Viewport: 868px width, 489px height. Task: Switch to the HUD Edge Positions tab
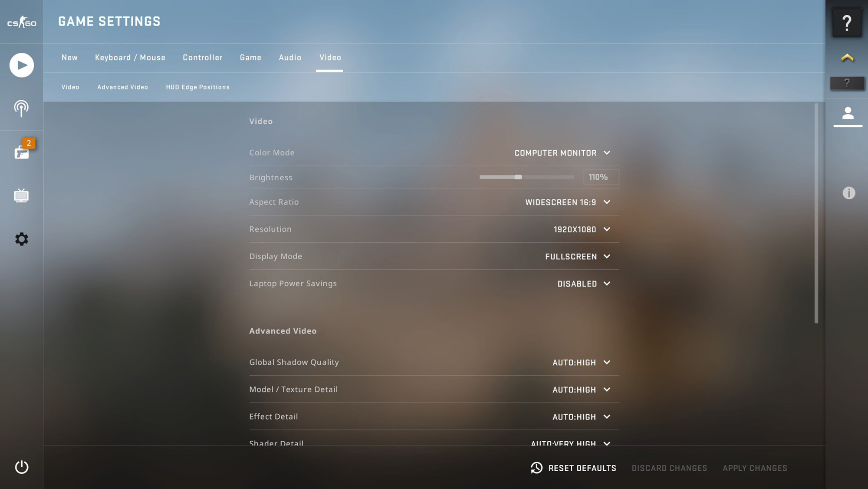197,87
